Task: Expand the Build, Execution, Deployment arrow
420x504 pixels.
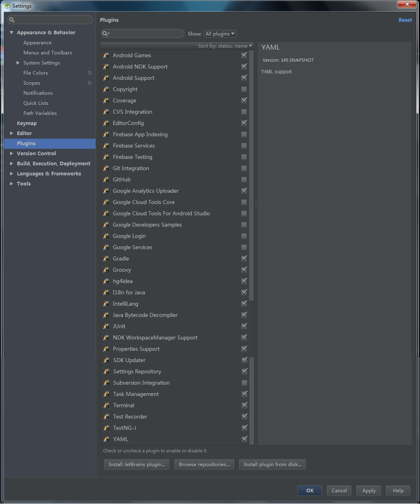Action: pos(12,164)
